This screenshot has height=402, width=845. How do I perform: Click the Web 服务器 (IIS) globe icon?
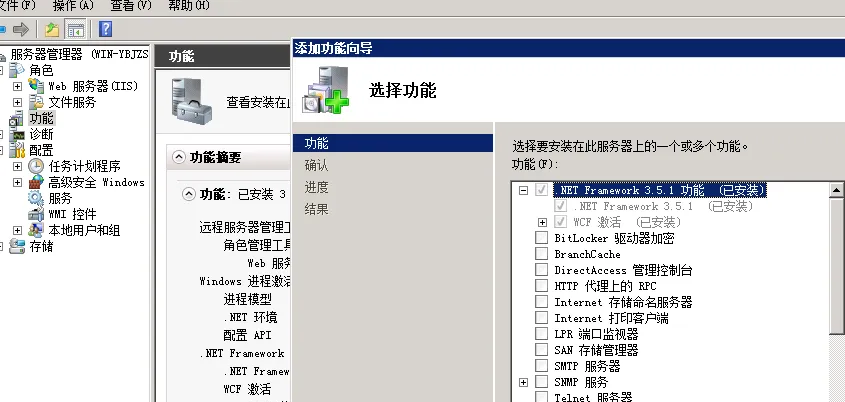[36, 86]
